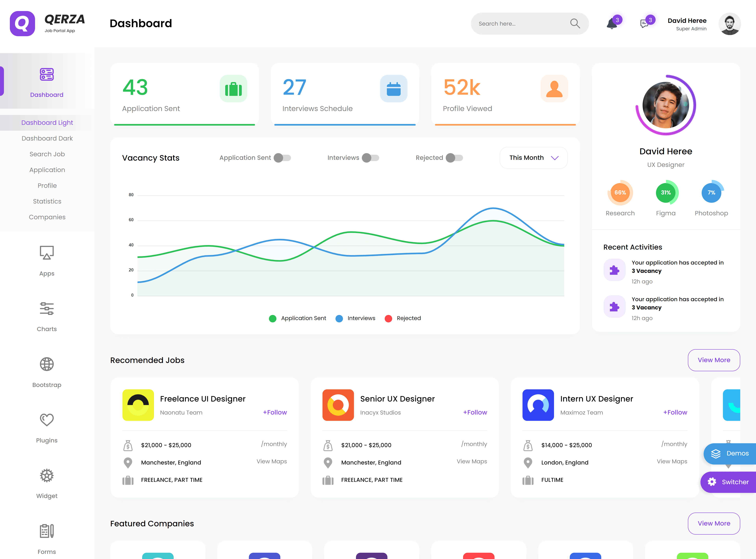Click the Widget gear icon
The image size is (756, 559).
coord(47,475)
